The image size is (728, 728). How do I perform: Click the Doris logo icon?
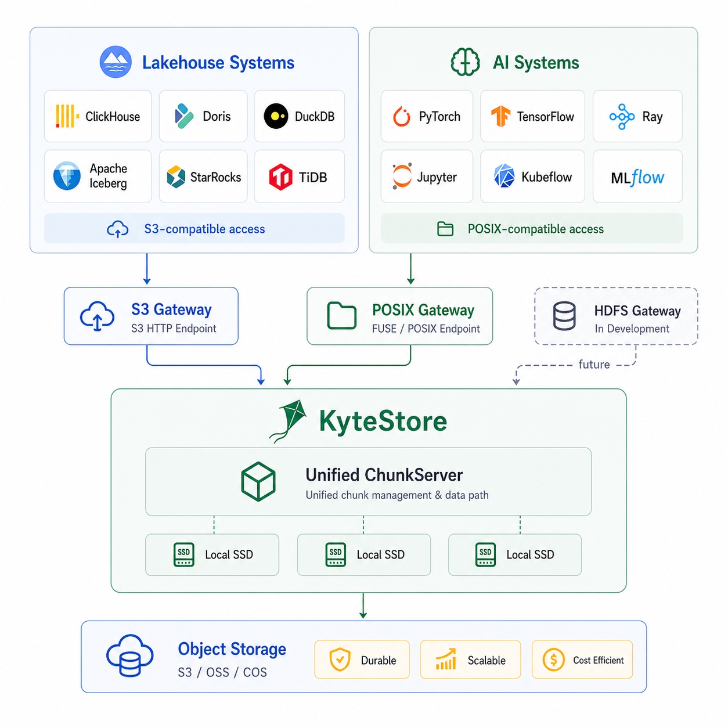pyautogui.click(x=184, y=116)
